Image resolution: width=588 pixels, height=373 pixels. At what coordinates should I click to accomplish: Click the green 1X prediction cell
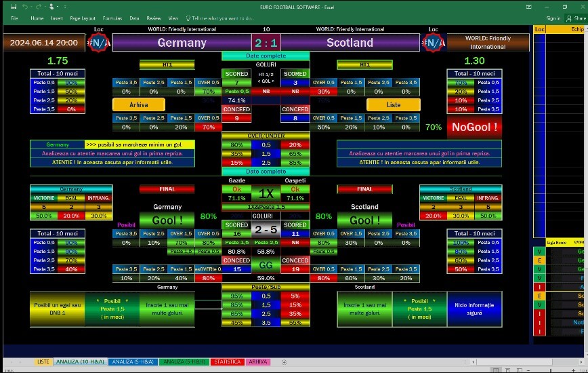coord(266,194)
